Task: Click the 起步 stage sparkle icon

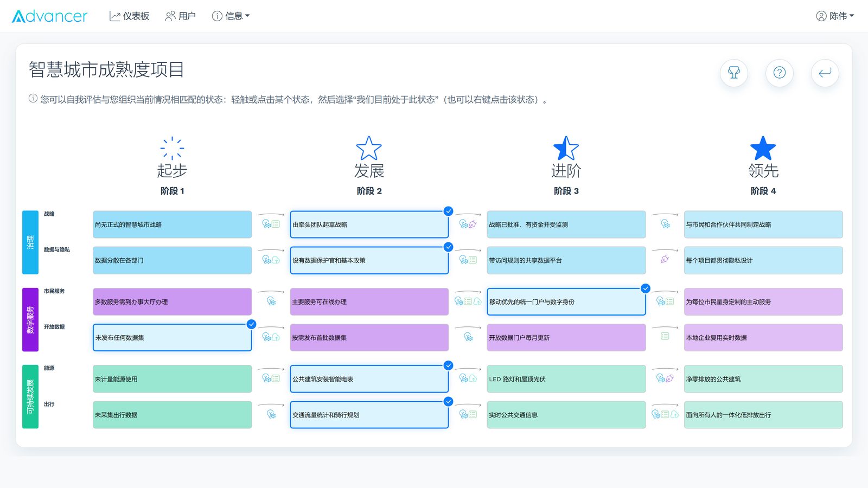Action: click(172, 148)
